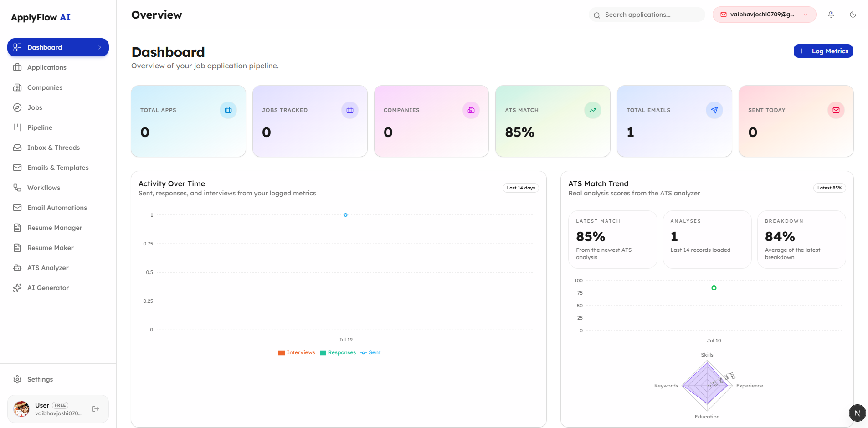
Task: Open the round N badge in the corner
Action: 857,413
